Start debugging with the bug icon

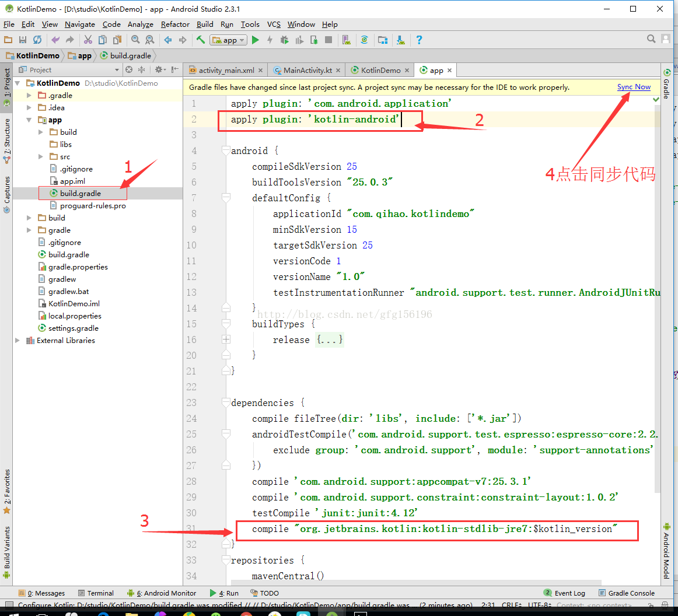[284, 40]
